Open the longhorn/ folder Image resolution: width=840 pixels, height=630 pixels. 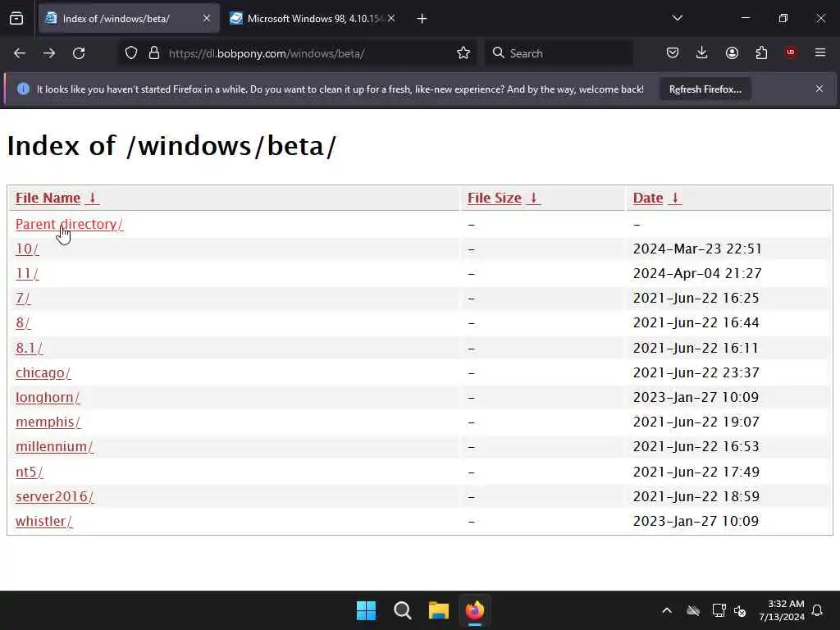[x=48, y=398]
